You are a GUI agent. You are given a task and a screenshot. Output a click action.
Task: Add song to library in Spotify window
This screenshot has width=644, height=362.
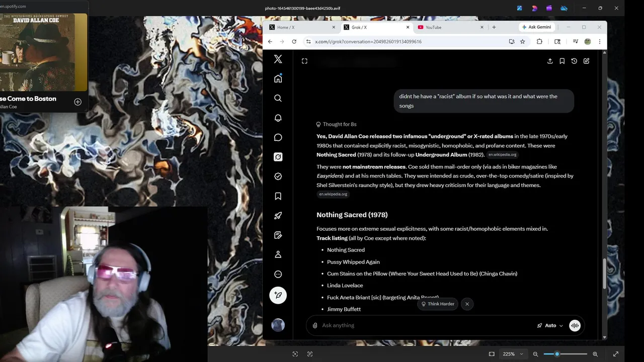click(77, 102)
